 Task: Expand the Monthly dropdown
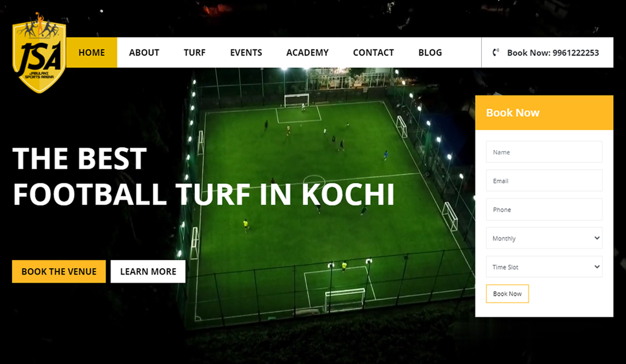(544, 238)
